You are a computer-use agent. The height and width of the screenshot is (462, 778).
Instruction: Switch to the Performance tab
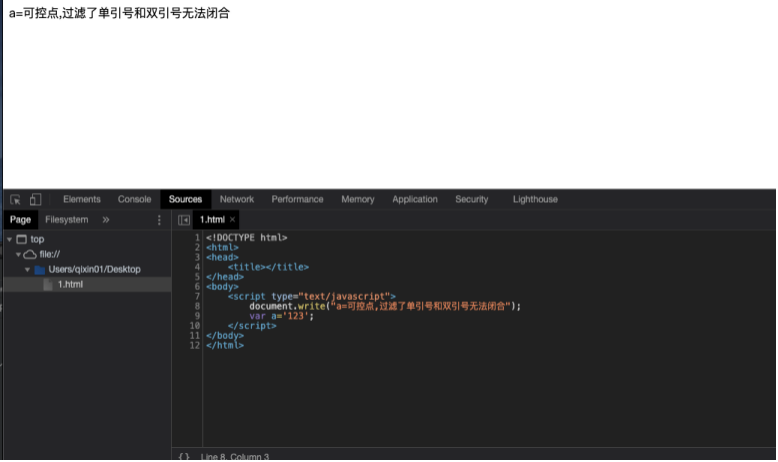tap(297, 199)
